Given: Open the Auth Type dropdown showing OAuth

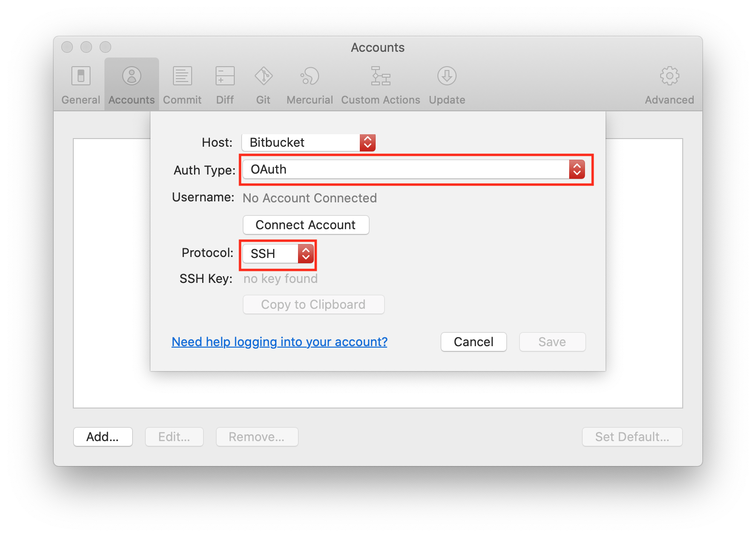Looking at the screenshot, I should point(413,169).
